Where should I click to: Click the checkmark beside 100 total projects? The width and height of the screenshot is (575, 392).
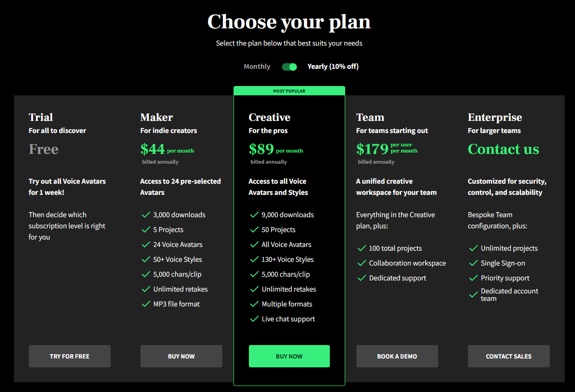tap(361, 248)
